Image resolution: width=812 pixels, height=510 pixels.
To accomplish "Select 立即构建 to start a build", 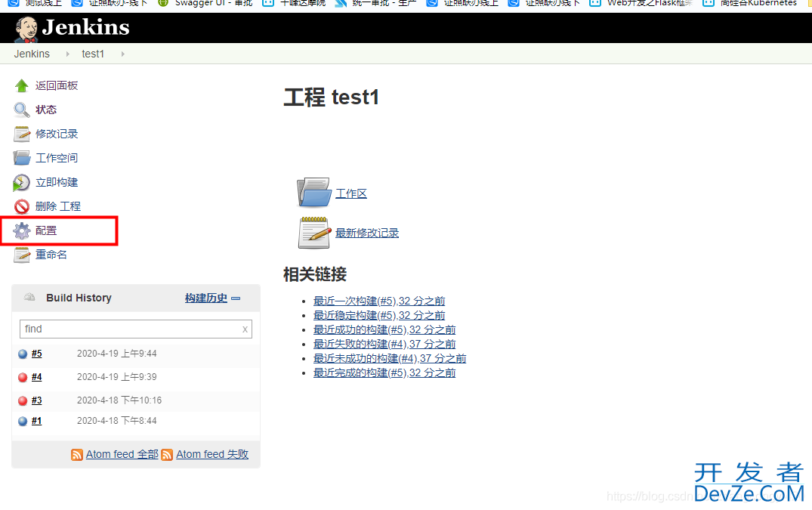I will [57, 182].
